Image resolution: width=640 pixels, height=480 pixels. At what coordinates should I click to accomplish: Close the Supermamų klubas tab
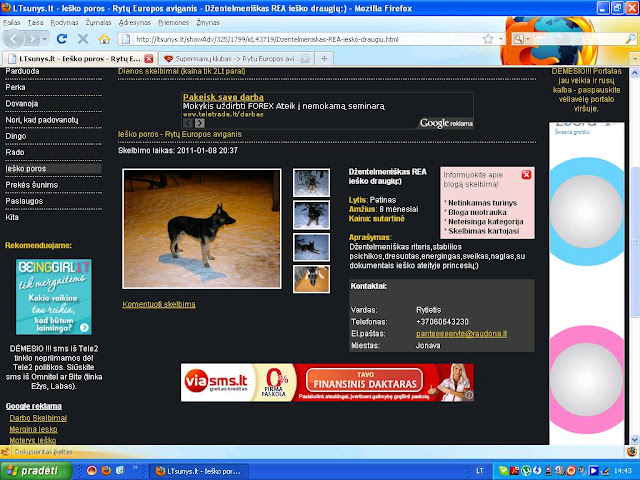click(305, 59)
